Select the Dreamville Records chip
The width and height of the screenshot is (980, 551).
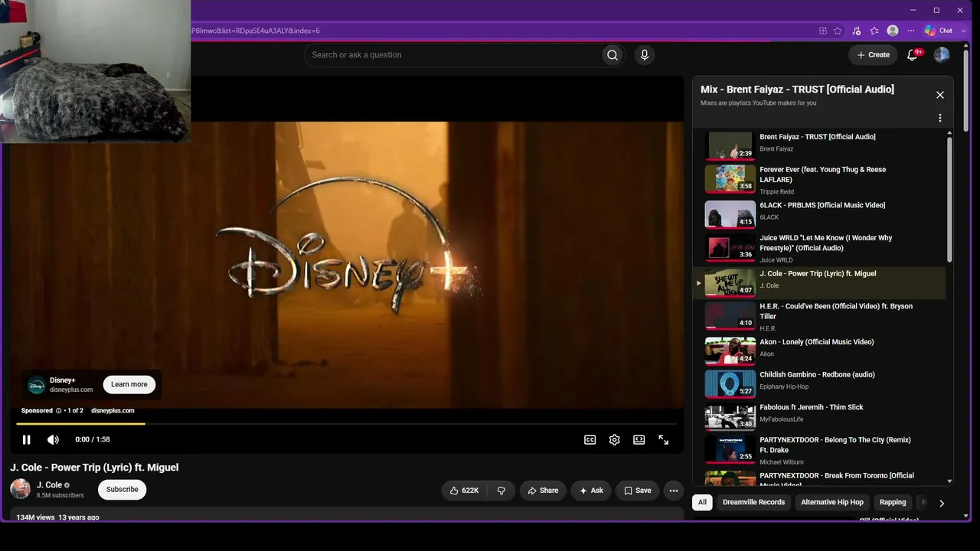(753, 503)
